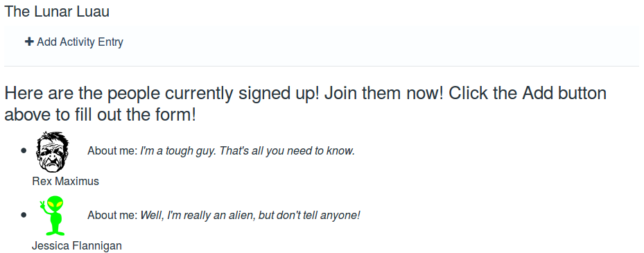Select Rex Maximus's grumpy face avatar

[x=53, y=152]
